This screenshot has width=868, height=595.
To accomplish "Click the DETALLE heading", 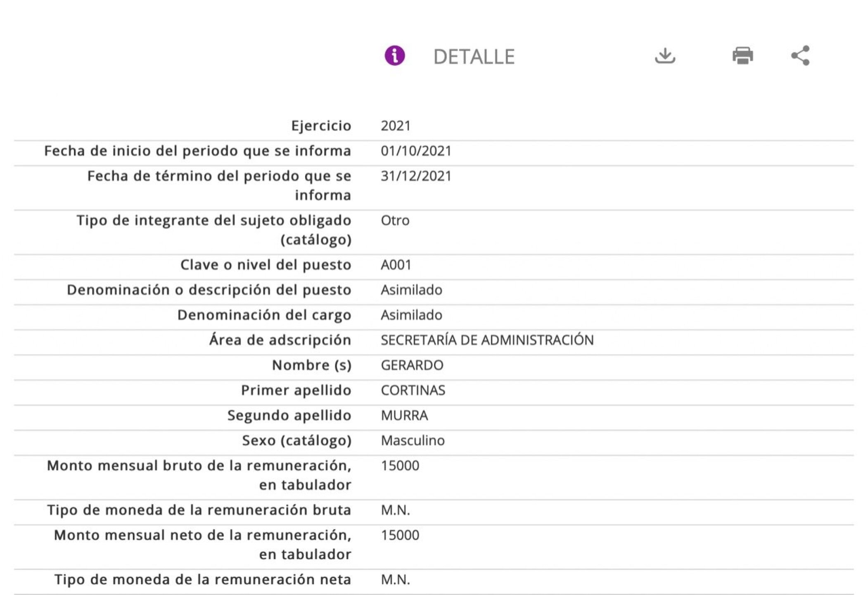I will 474,57.
